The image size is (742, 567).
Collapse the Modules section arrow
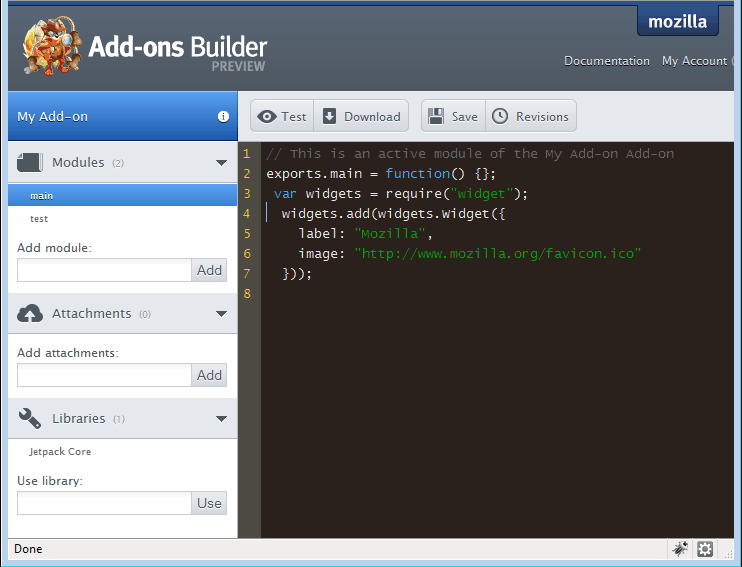(x=221, y=163)
